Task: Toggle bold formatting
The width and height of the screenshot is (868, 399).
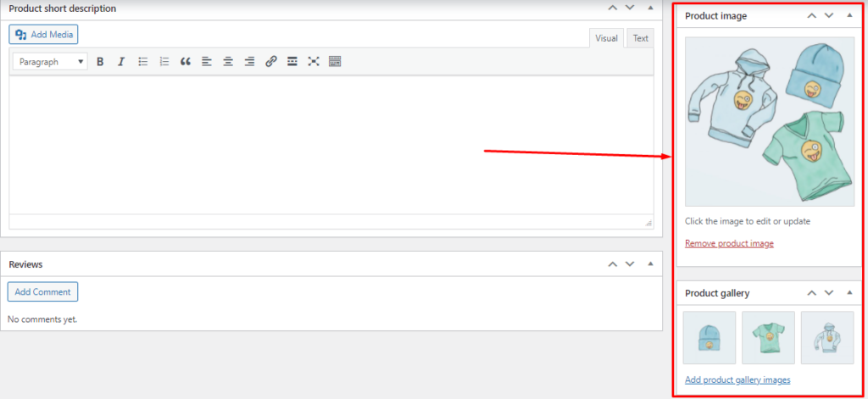Action: [x=100, y=62]
